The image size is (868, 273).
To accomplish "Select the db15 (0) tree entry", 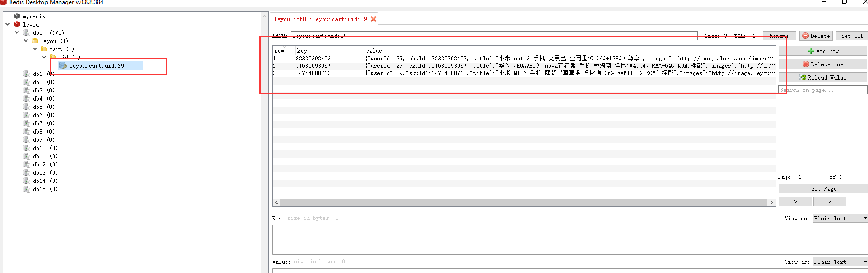I will click(x=45, y=189).
